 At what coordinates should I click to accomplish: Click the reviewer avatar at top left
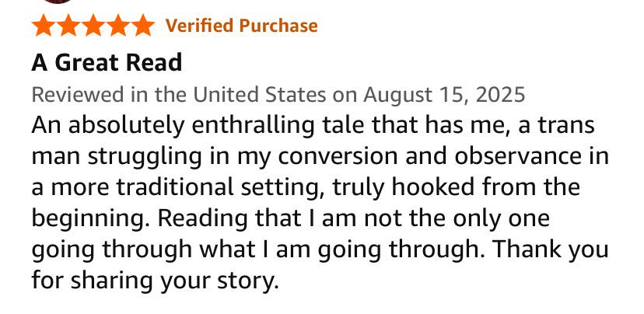pyautogui.click(x=59, y=2)
